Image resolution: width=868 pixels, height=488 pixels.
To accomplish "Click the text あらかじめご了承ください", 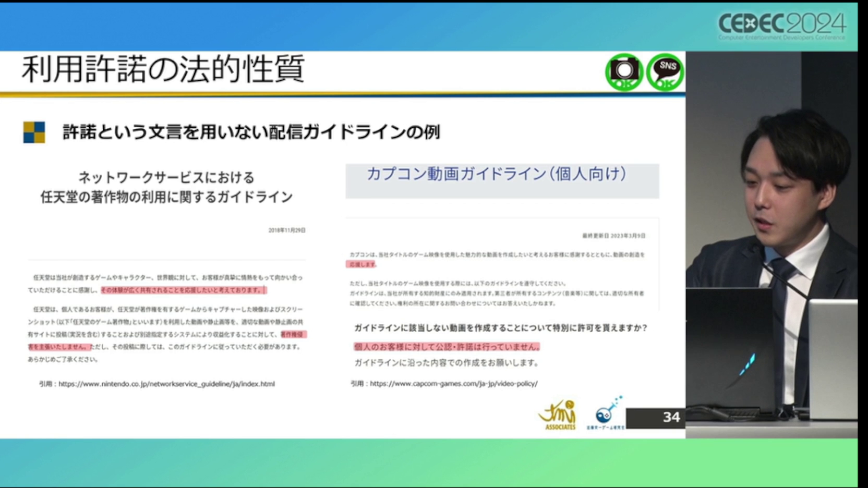I will (x=63, y=359).
